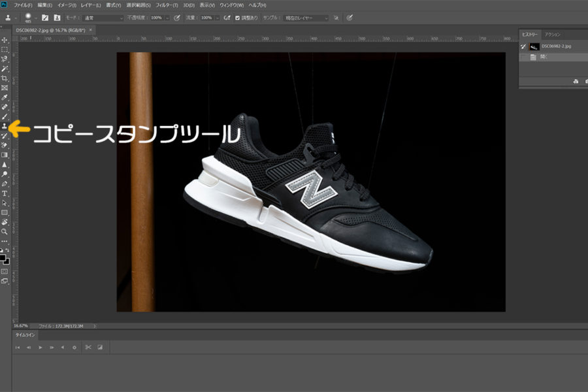The width and height of the screenshot is (588, 392).
Task: Select the Gradient tool
Action: (5, 155)
